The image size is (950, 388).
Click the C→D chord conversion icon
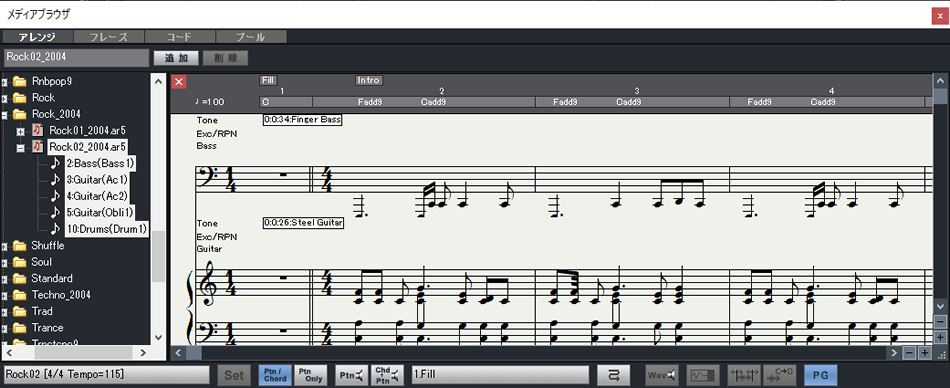[x=779, y=375]
